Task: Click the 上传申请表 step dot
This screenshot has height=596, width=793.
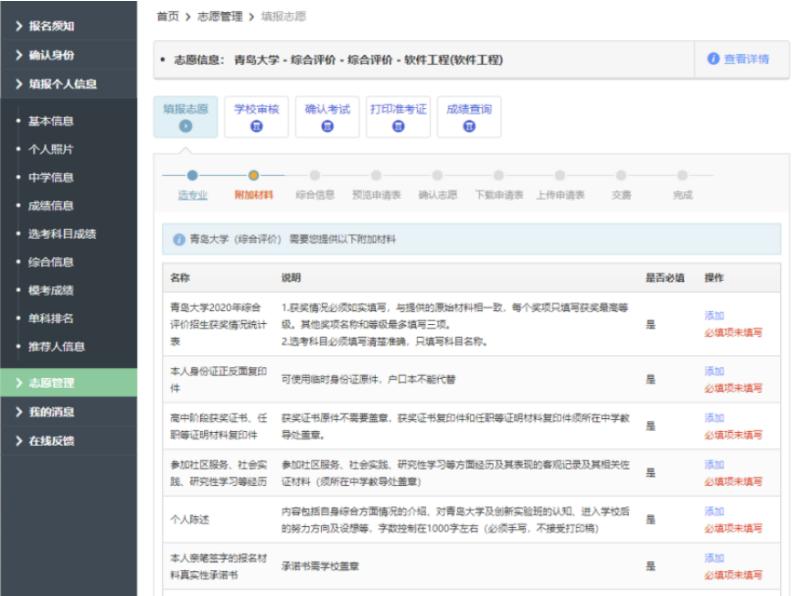Action: pyautogui.click(x=560, y=176)
